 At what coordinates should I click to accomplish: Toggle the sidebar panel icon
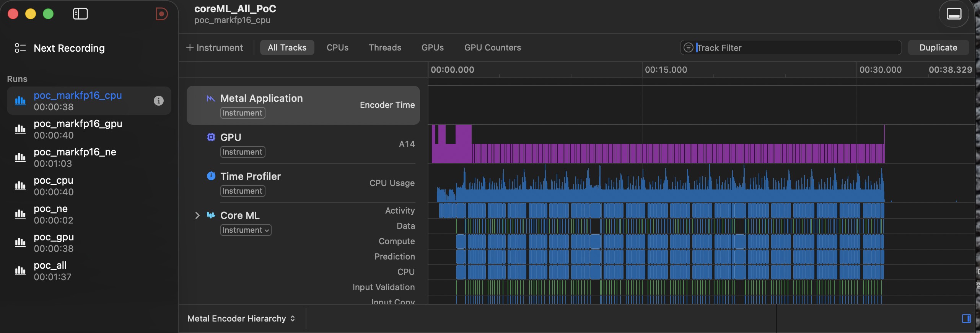80,14
